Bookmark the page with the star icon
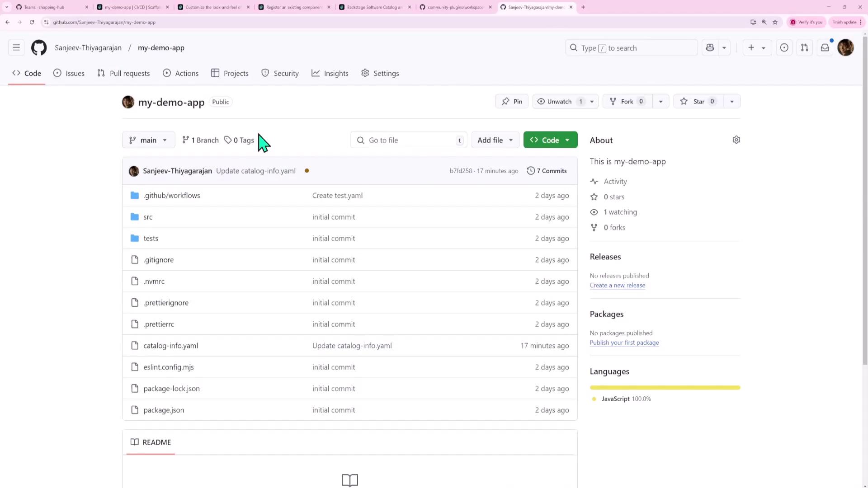This screenshot has height=488, width=868. click(775, 22)
